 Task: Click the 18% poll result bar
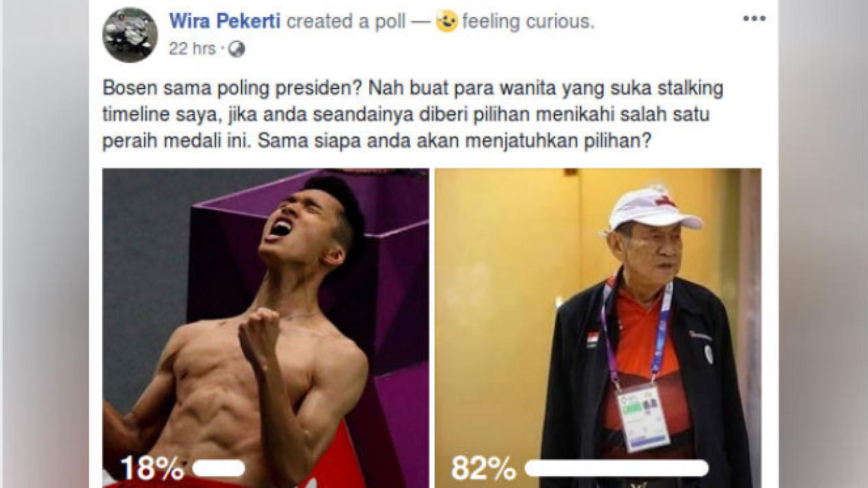click(219, 468)
